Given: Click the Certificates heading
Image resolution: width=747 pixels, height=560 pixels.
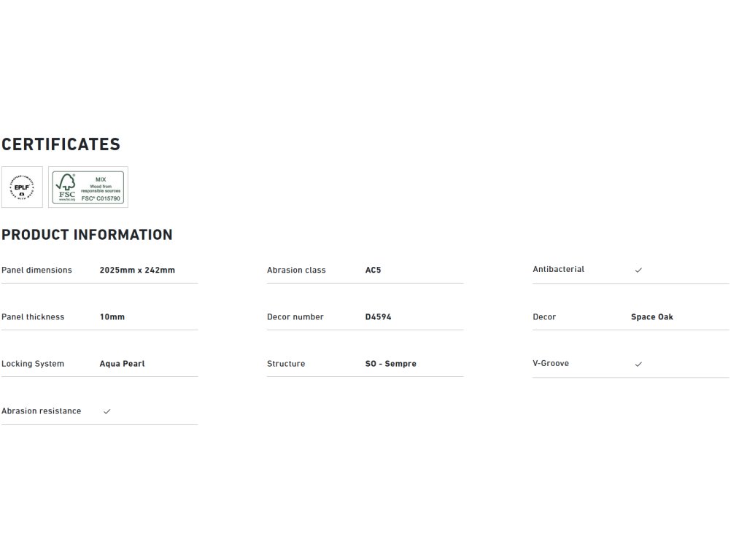Looking at the screenshot, I should [61, 144].
